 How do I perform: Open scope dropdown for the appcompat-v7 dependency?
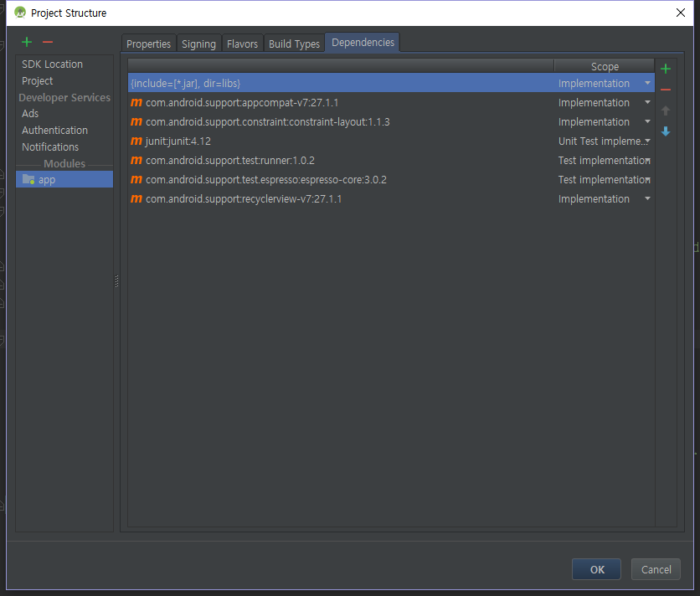tap(647, 102)
